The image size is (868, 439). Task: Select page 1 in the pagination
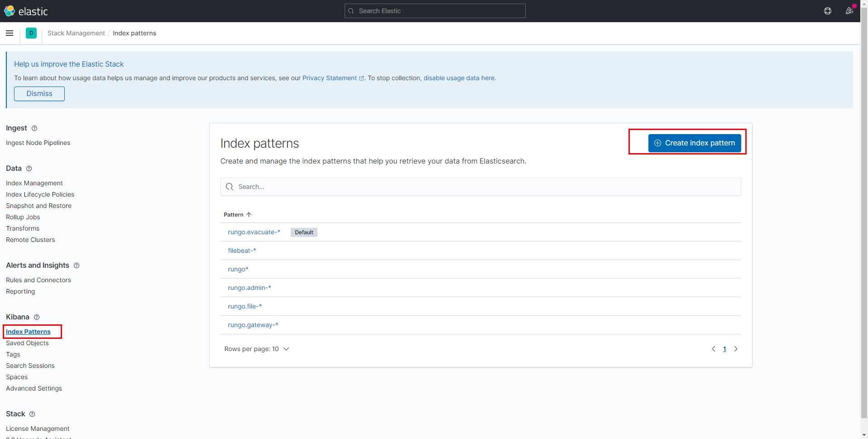point(724,349)
